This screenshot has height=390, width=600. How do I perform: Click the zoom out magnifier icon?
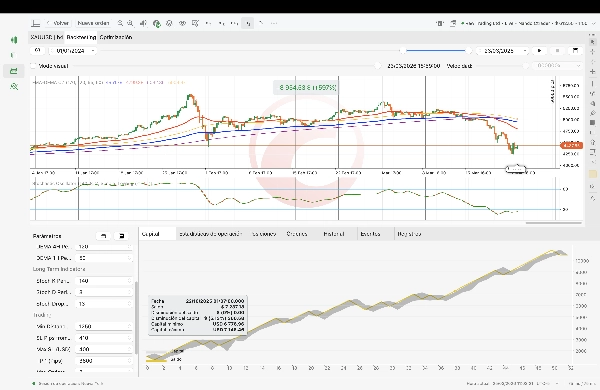point(120,23)
